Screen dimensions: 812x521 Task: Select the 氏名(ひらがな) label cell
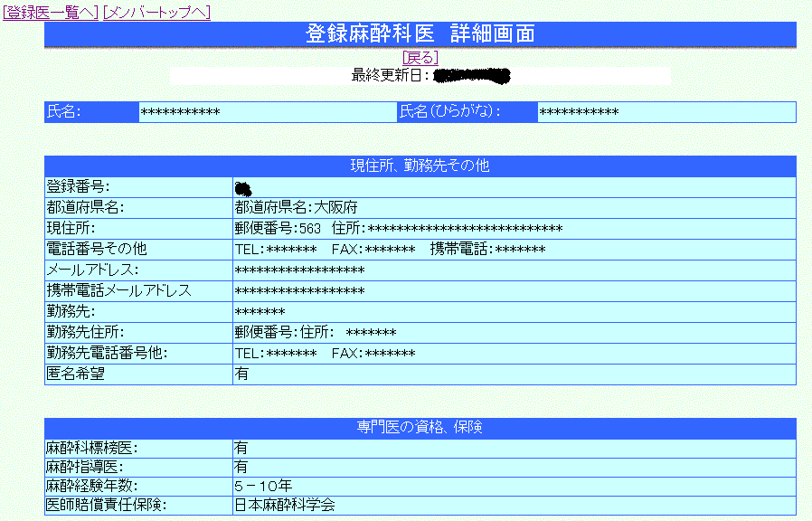449,112
